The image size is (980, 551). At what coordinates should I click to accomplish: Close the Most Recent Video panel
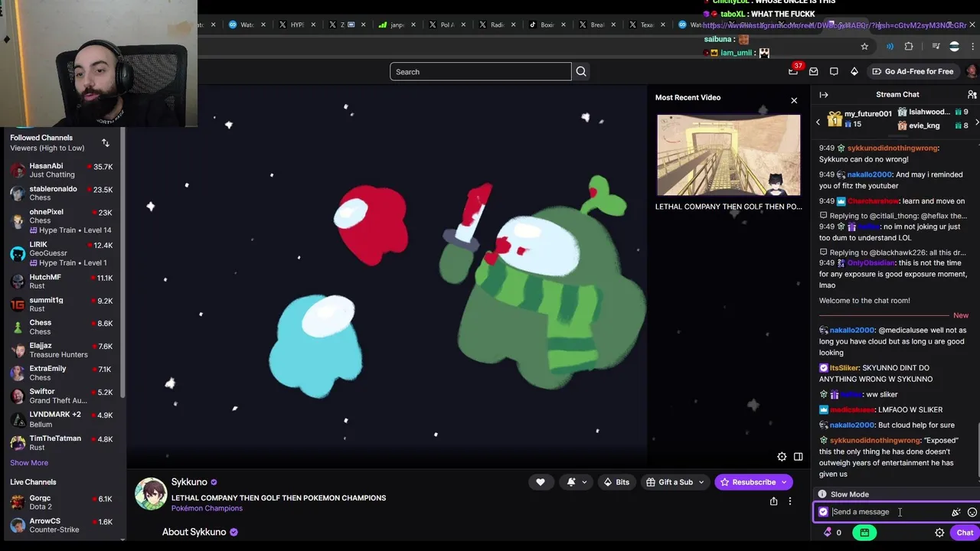[x=794, y=100]
